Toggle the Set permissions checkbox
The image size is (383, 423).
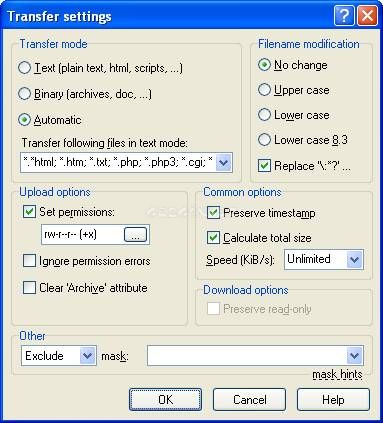tap(29, 212)
